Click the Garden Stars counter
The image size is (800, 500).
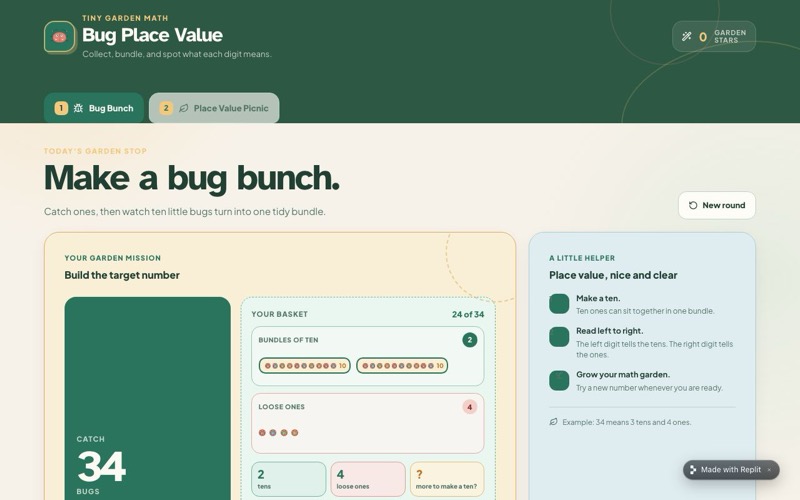[x=714, y=36]
